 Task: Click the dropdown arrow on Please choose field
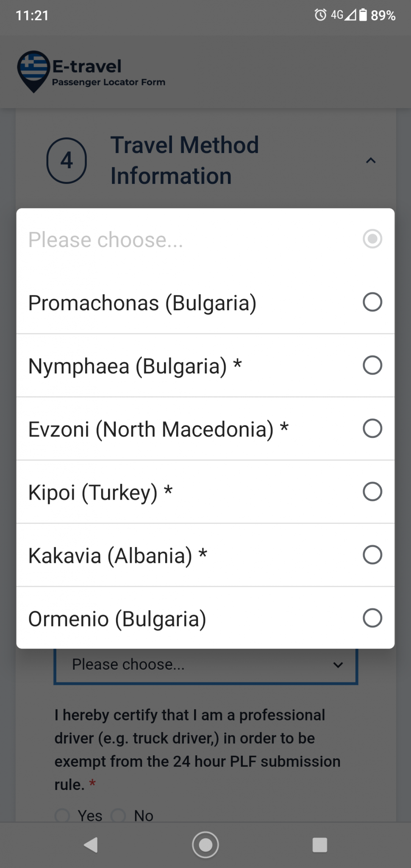[x=338, y=665]
